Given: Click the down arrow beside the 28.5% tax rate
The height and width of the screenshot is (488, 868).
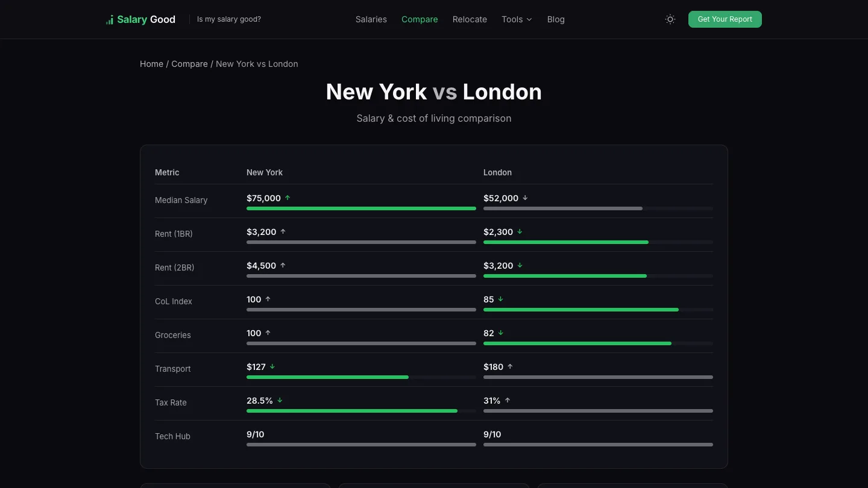Looking at the screenshot, I should click(280, 400).
